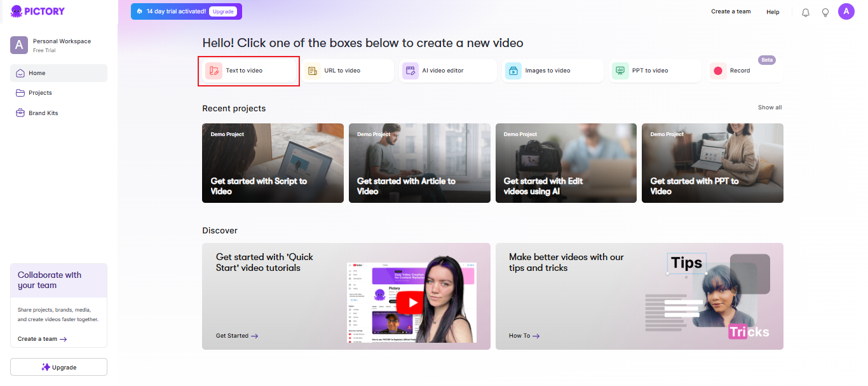868x386 pixels.
Task: Click the Brand Kits briefcase icon
Action: [x=20, y=113]
